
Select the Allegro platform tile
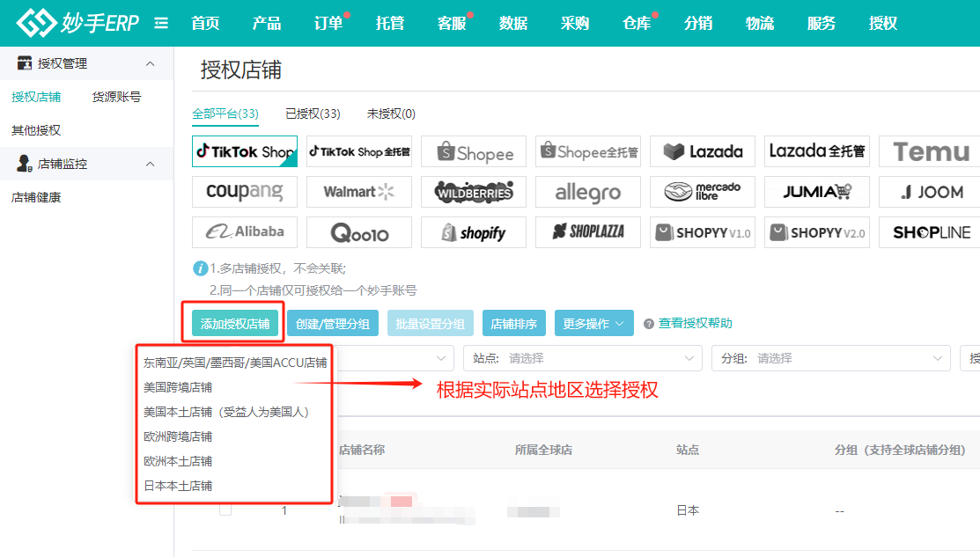coord(588,192)
